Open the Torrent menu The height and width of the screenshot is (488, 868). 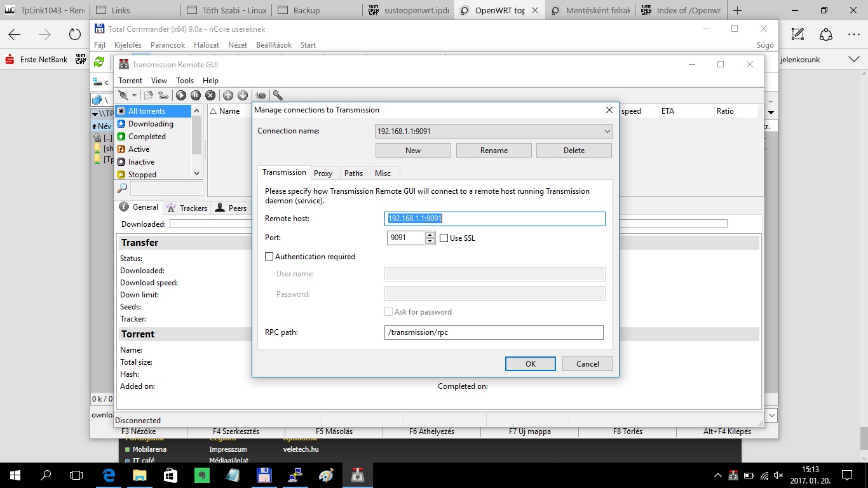(130, 81)
